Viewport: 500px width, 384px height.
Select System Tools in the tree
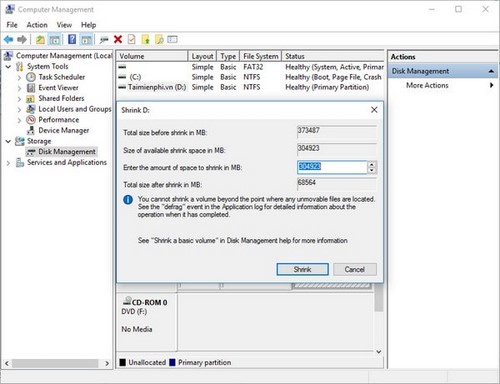47,66
